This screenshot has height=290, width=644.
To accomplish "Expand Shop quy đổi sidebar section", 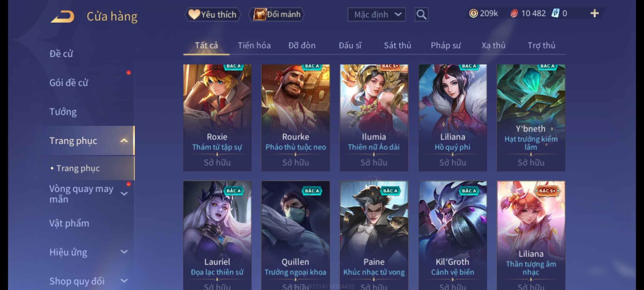I will [x=124, y=281].
